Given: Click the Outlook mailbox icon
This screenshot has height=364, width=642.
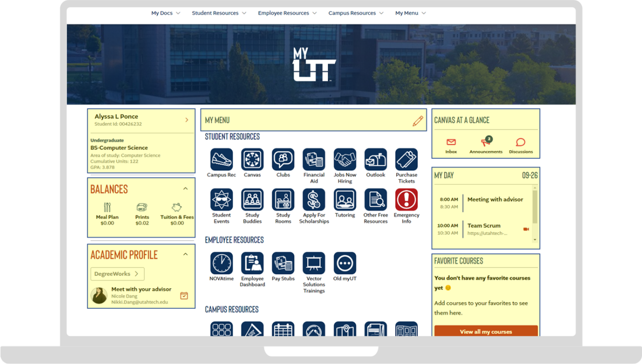Looking at the screenshot, I should (x=375, y=160).
